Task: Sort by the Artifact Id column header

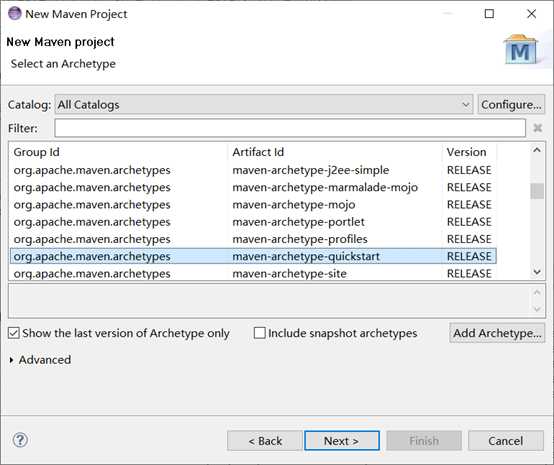Action: [x=258, y=152]
